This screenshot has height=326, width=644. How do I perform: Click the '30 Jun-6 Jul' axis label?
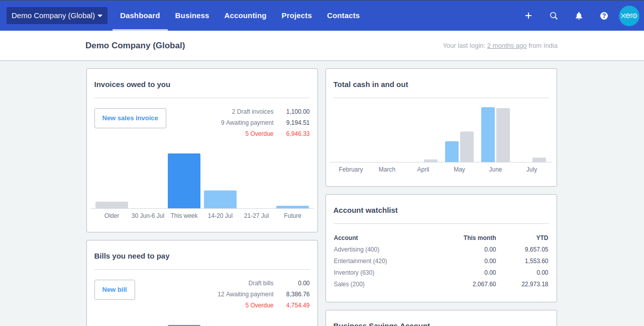click(x=148, y=216)
